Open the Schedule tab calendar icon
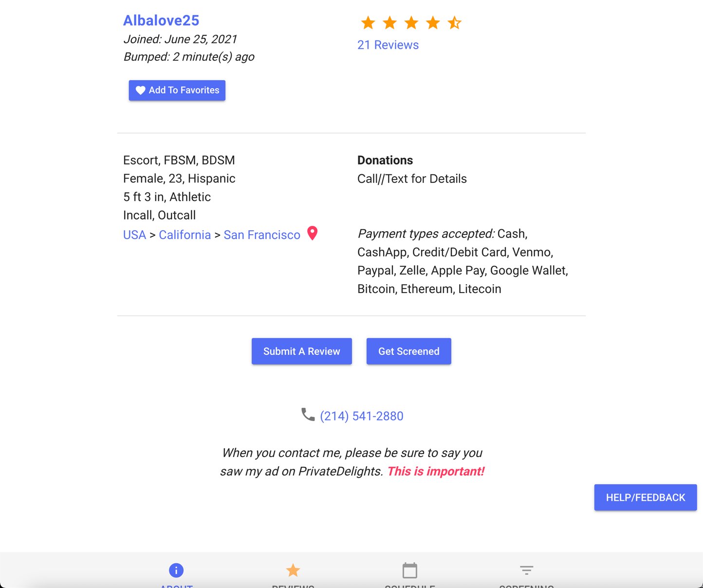 coord(410,570)
